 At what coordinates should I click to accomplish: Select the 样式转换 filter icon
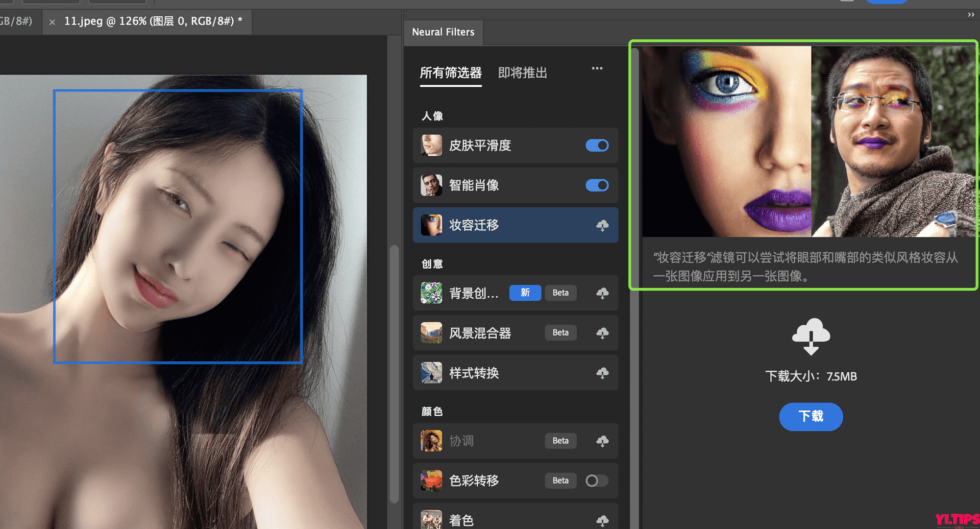click(431, 372)
